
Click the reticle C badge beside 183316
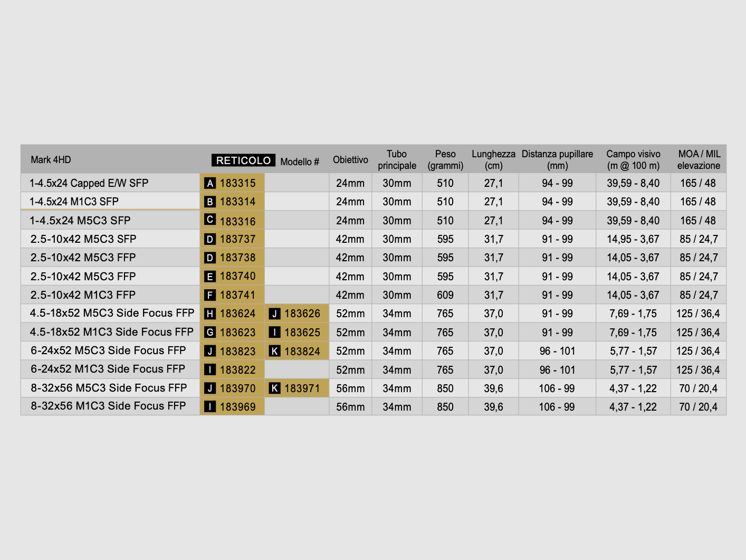point(210,220)
